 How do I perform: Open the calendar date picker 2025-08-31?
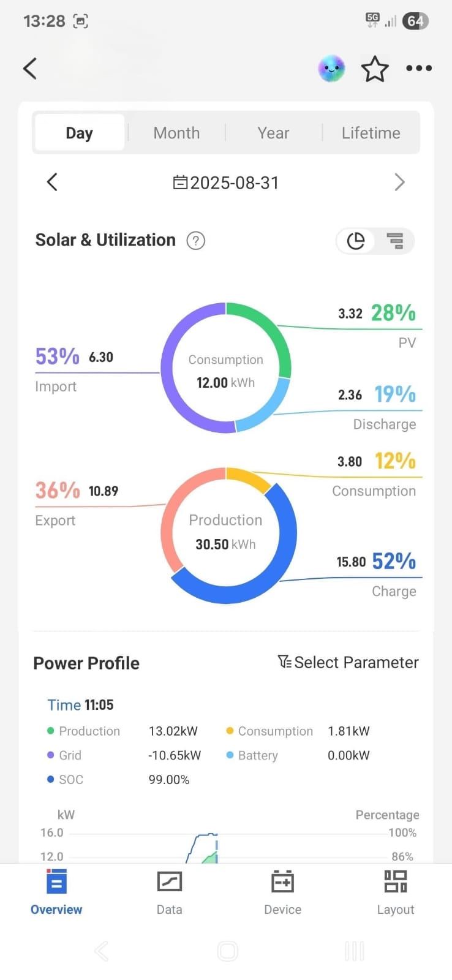pos(226,183)
